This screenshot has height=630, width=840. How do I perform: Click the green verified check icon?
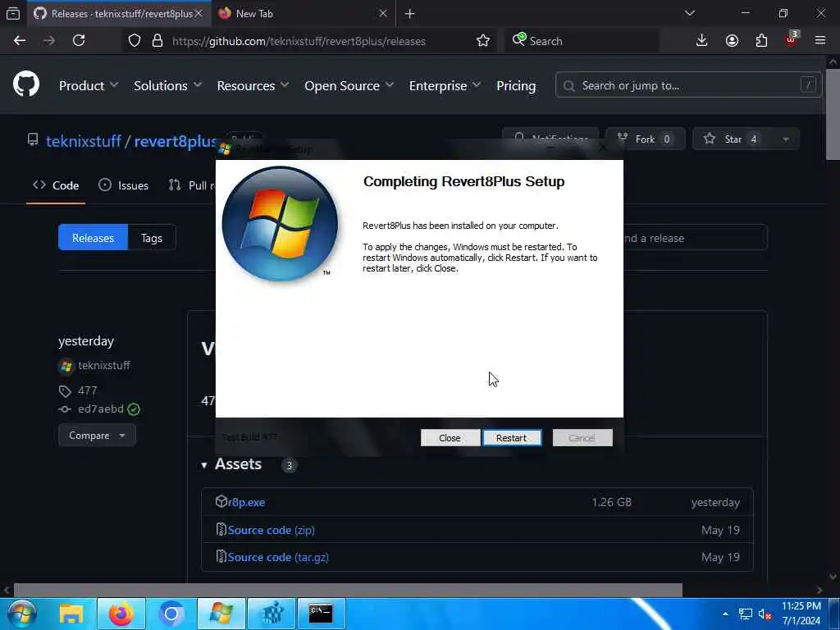point(134,409)
